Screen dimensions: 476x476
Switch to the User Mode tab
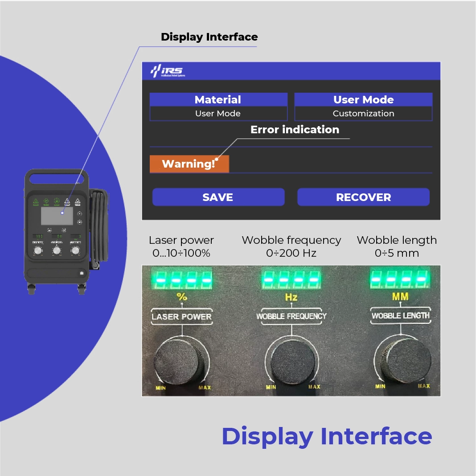pos(363,99)
